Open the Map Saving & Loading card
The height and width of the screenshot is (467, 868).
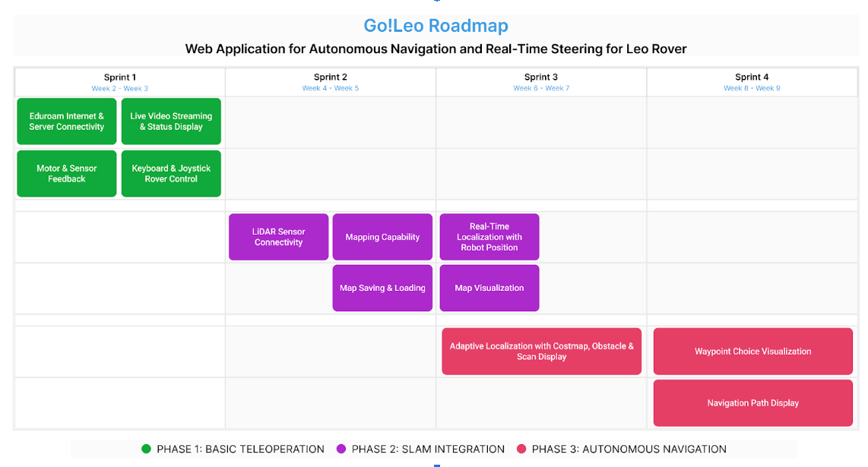click(x=382, y=288)
